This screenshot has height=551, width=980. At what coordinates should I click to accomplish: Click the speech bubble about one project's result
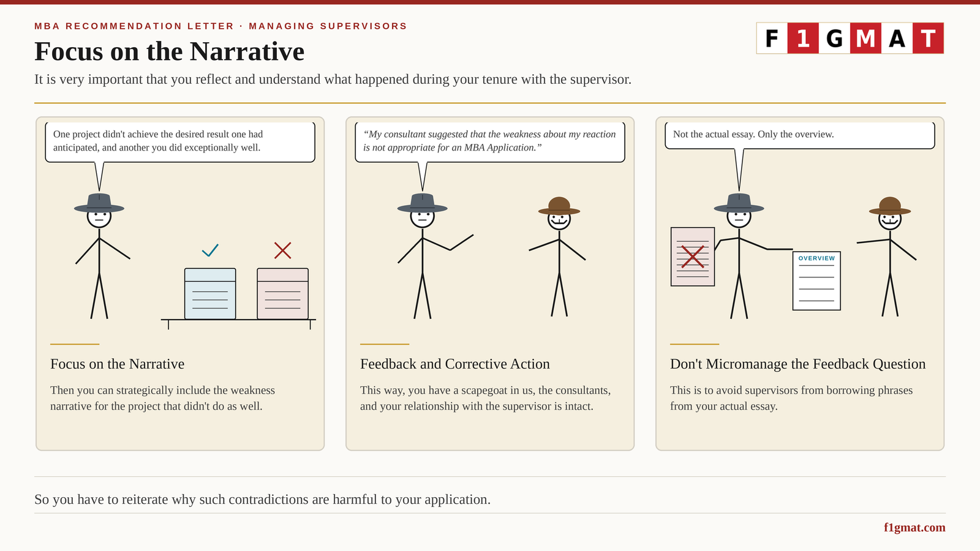(180, 141)
